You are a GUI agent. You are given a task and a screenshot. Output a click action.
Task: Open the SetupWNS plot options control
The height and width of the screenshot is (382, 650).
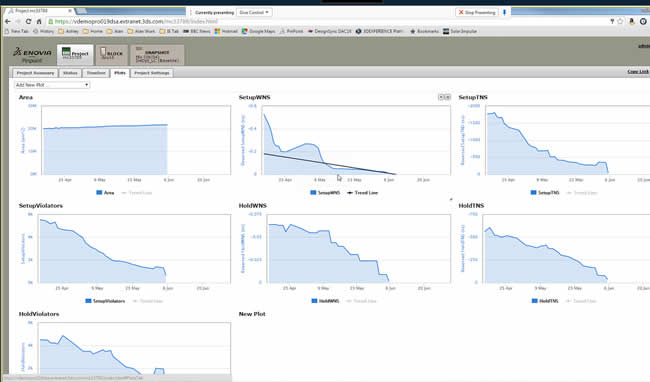coord(444,97)
